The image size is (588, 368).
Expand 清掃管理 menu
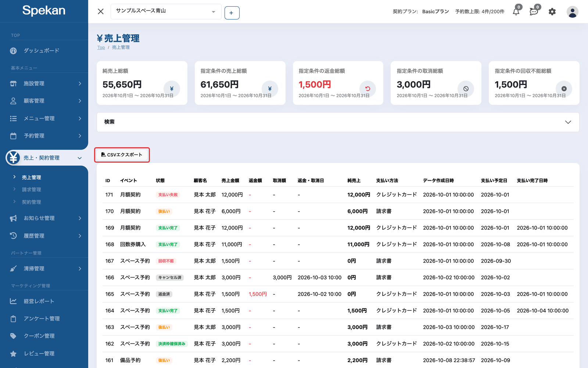pos(44,269)
